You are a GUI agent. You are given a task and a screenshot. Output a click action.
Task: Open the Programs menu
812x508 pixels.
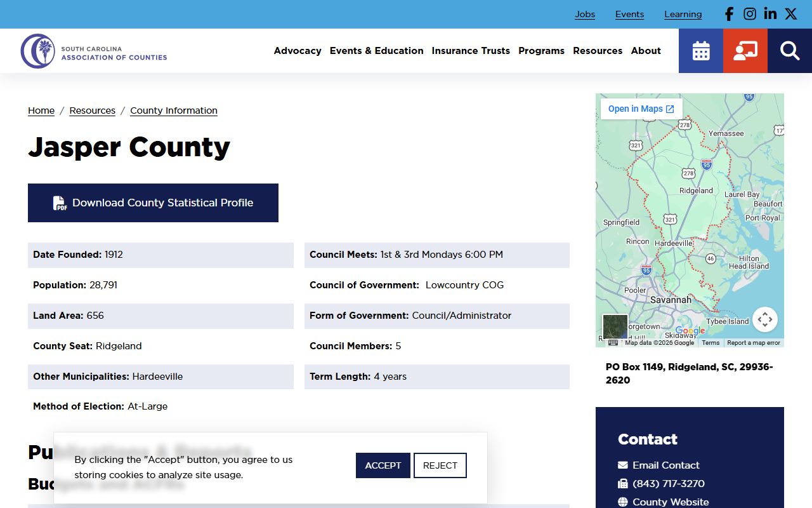click(x=541, y=51)
